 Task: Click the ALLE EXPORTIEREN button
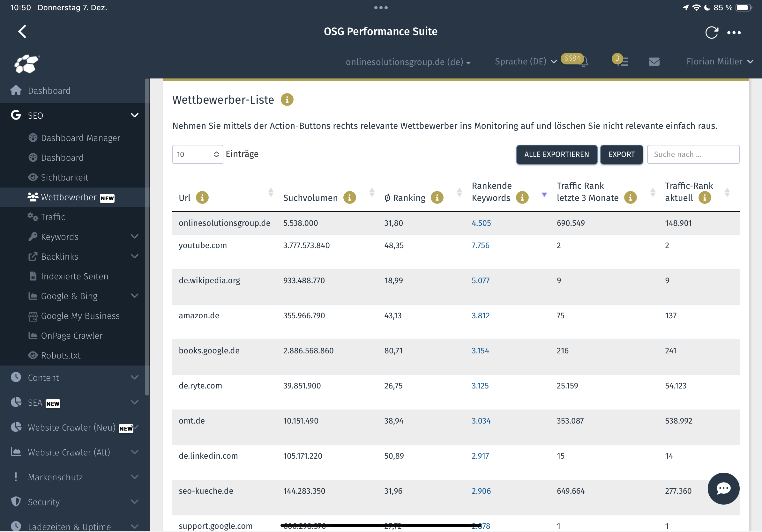click(x=556, y=154)
